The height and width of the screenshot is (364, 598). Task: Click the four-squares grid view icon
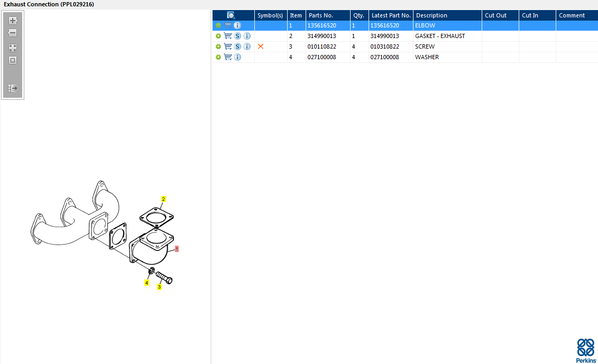13,48
